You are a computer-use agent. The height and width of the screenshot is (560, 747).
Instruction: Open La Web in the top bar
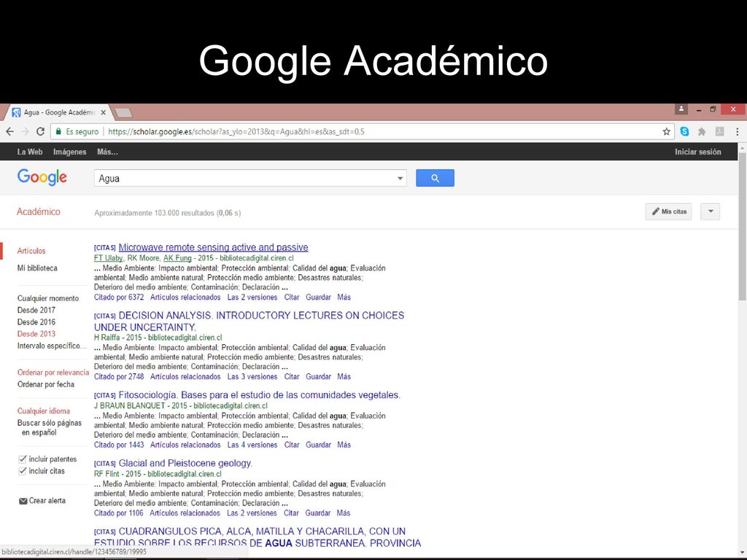[x=30, y=152]
